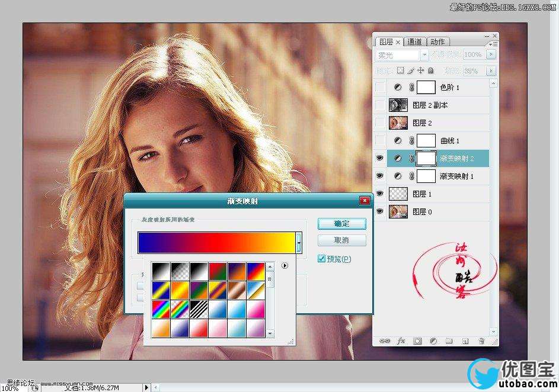
Task: Select the 图层 0 layer thumbnail
Action: 398,211
